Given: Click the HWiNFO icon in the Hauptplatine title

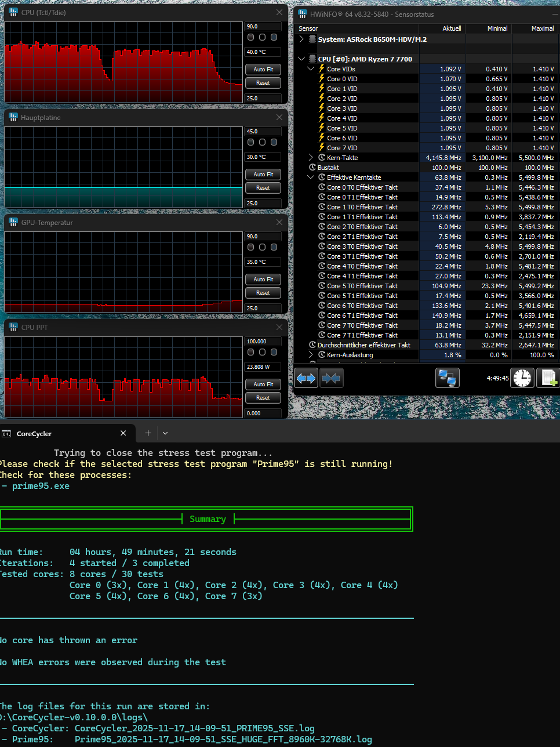Looking at the screenshot, I should [x=13, y=117].
